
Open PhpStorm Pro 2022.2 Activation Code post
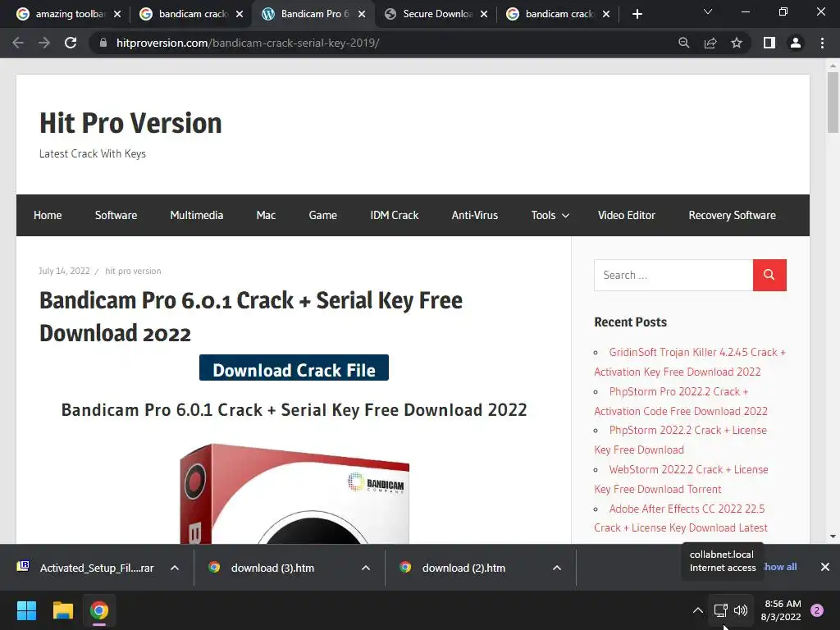point(681,401)
